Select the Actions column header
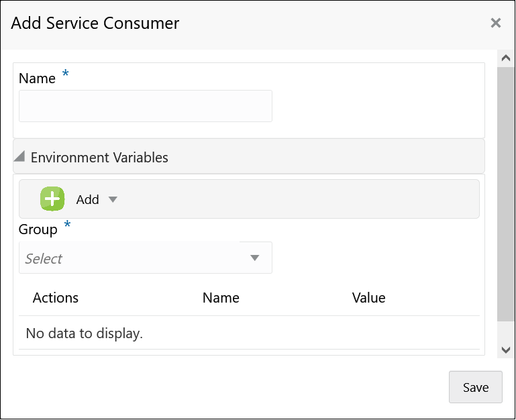 click(56, 298)
